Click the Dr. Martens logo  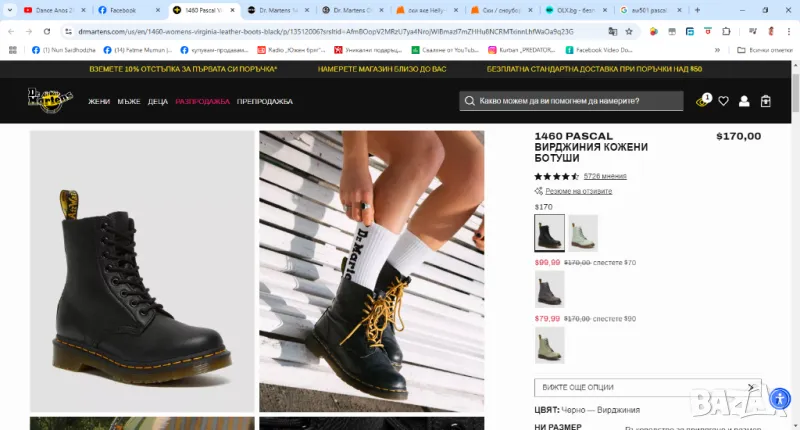(x=50, y=101)
